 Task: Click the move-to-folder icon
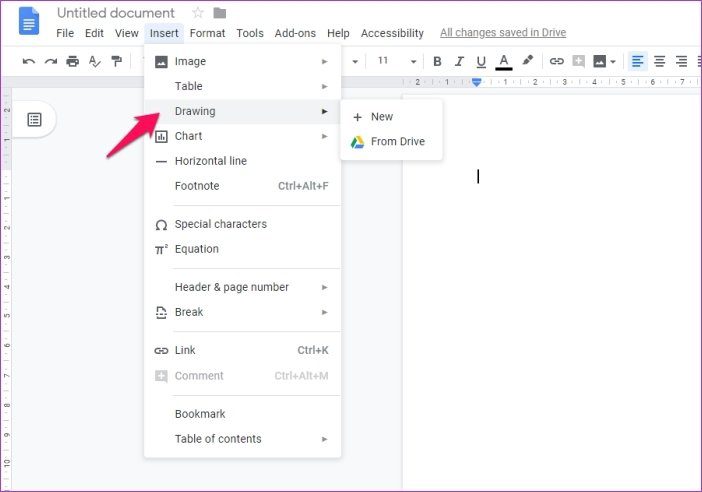(219, 13)
